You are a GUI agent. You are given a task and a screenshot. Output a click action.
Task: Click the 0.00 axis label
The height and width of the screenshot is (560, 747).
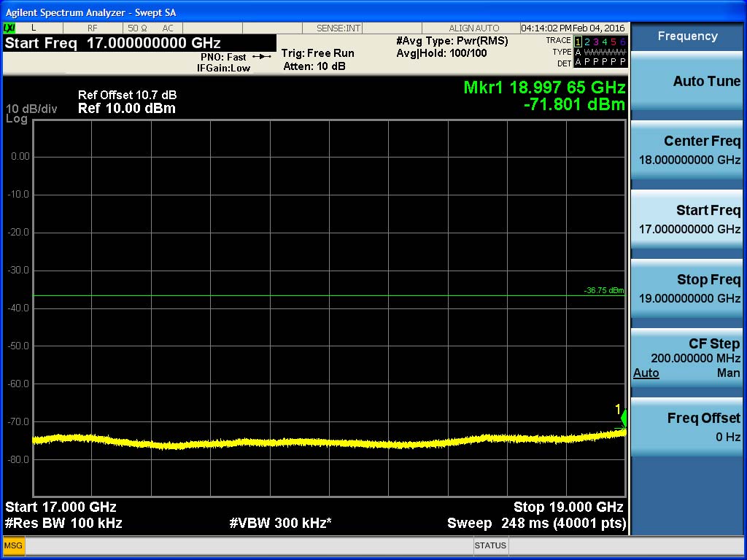[x=20, y=156]
